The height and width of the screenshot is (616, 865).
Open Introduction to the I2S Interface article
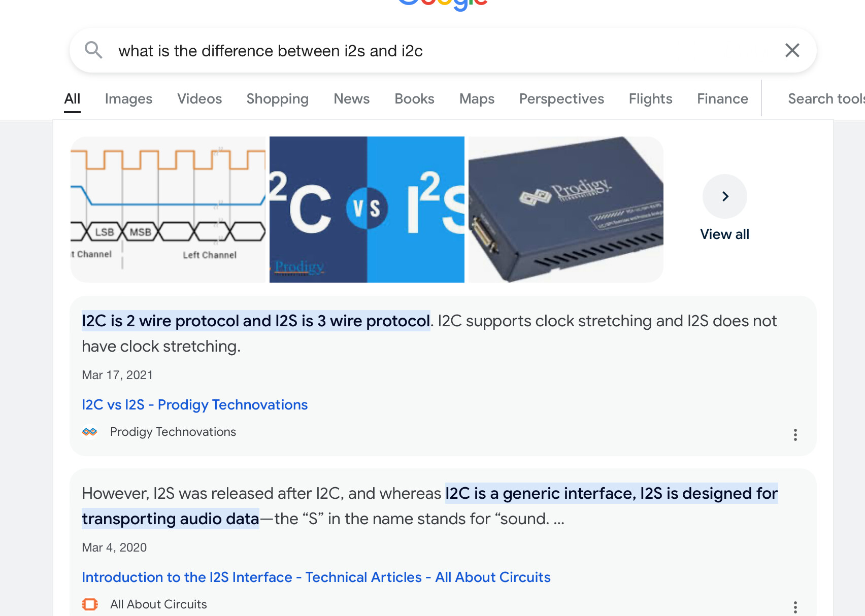[x=316, y=577]
